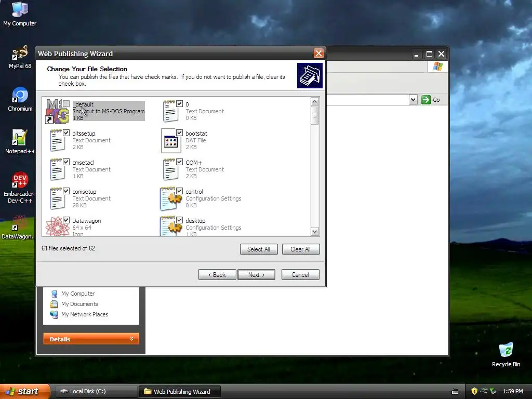
Task: Uncheck the Datawagon icon file
Action: coord(66,220)
